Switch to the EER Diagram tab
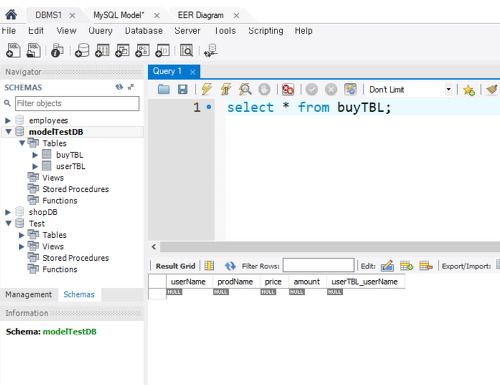The image size is (500, 385). (200, 15)
